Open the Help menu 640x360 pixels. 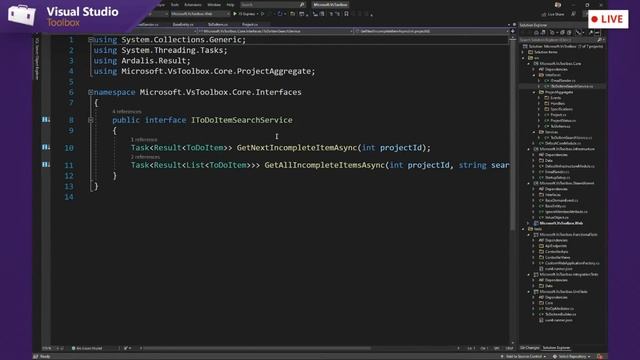230,4
